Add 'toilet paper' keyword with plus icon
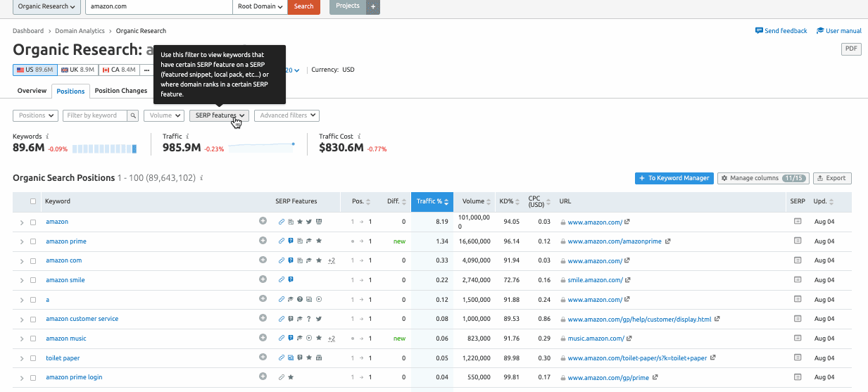The image size is (868, 392). pyautogui.click(x=263, y=358)
